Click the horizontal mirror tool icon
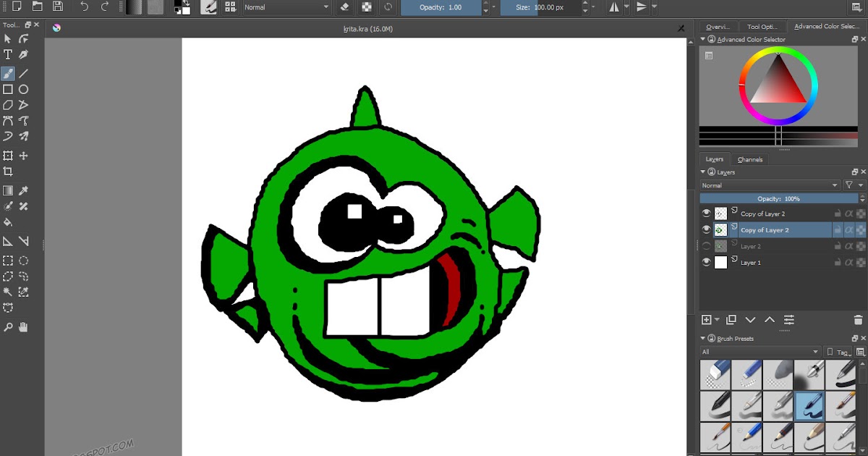This screenshot has width=868, height=456. 615,7
